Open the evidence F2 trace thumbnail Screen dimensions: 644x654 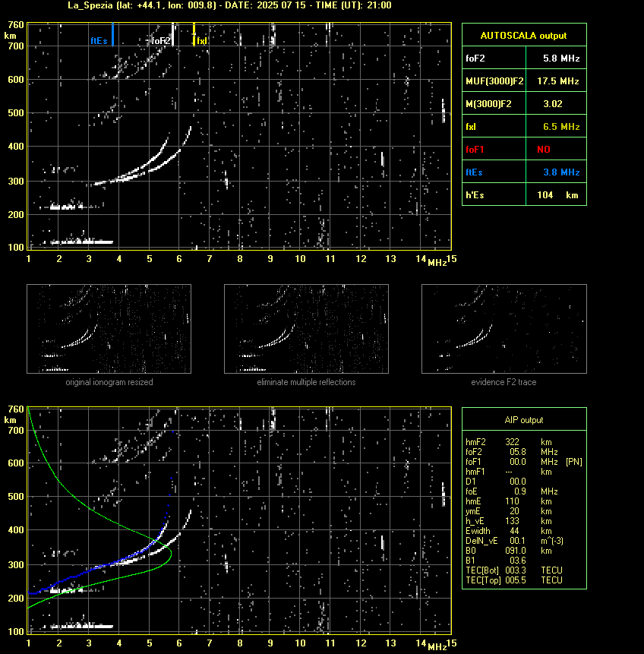[x=504, y=329]
